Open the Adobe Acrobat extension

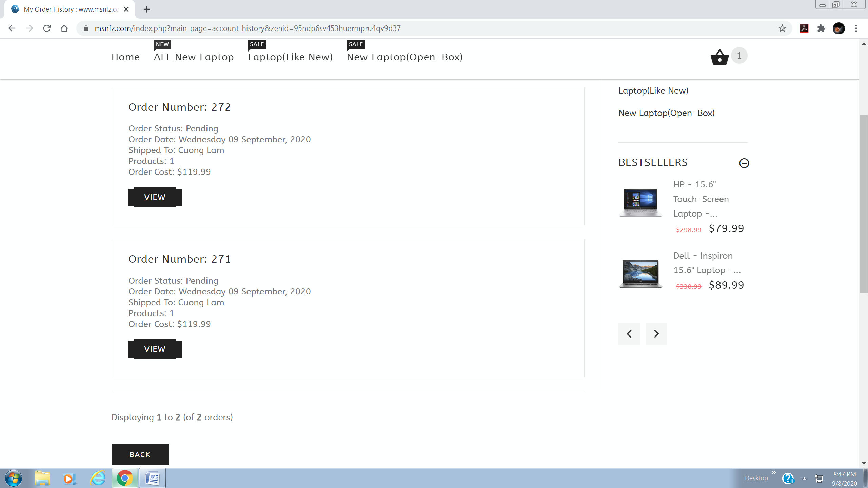(x=804, y=28)
